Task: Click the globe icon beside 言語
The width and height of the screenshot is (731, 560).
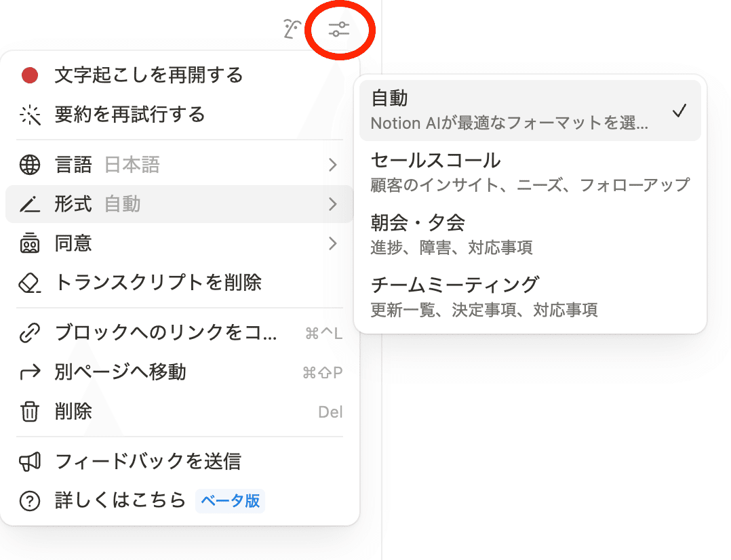Action: coord(30,165)
